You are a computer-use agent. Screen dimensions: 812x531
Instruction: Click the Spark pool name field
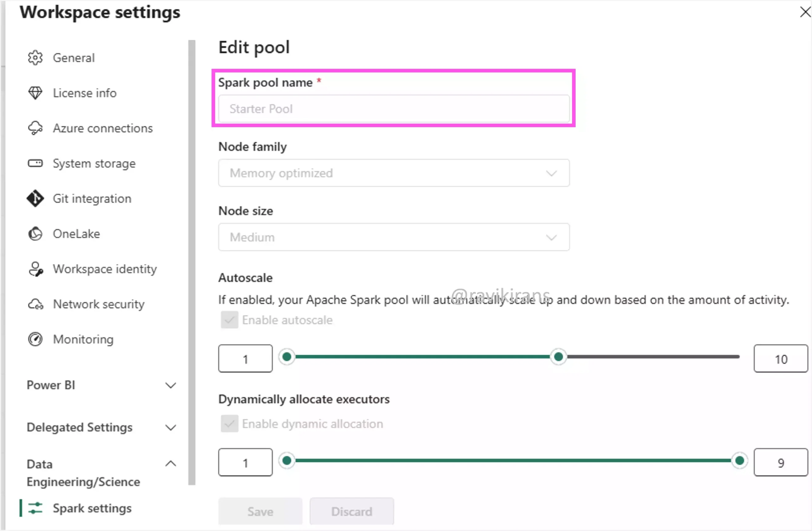pyautogui.click(x=394, y=108)
